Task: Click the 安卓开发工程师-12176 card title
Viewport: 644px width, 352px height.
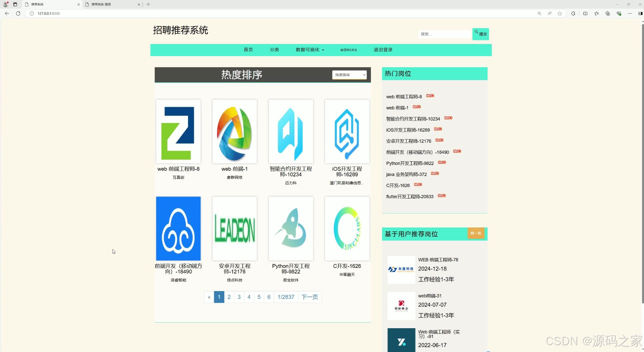Action: [x=235, y=269]
